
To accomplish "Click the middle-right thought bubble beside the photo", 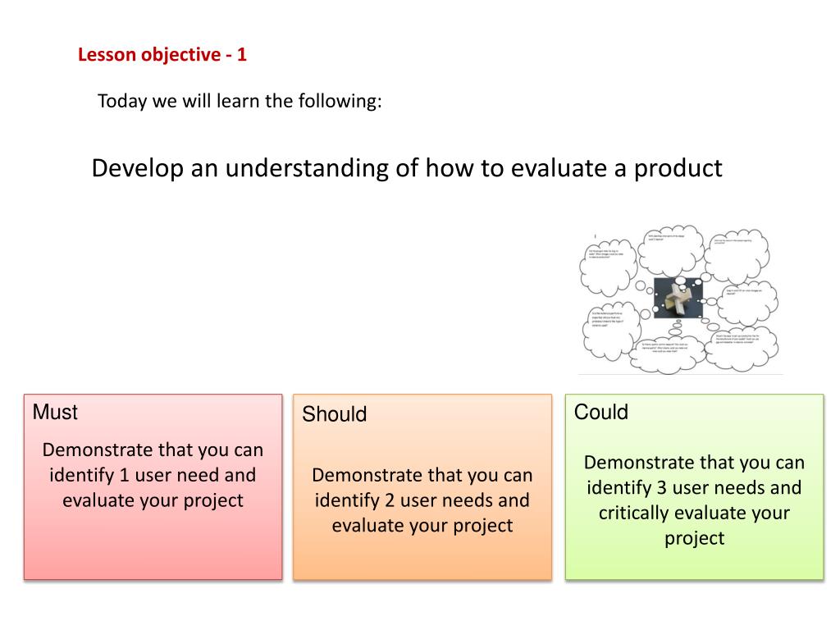I will tap(746, 302).
